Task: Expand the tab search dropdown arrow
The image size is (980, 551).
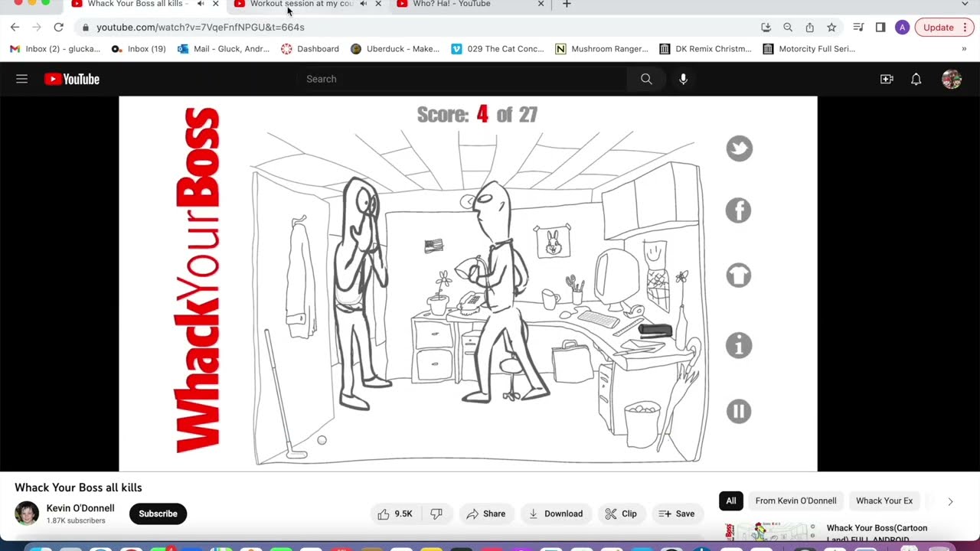Action: pos(965,4)
